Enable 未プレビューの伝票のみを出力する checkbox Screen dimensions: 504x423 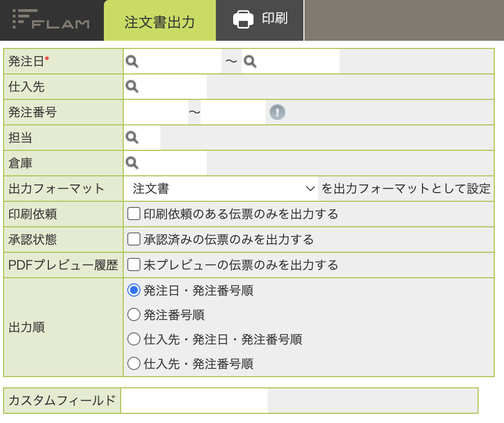134,265
